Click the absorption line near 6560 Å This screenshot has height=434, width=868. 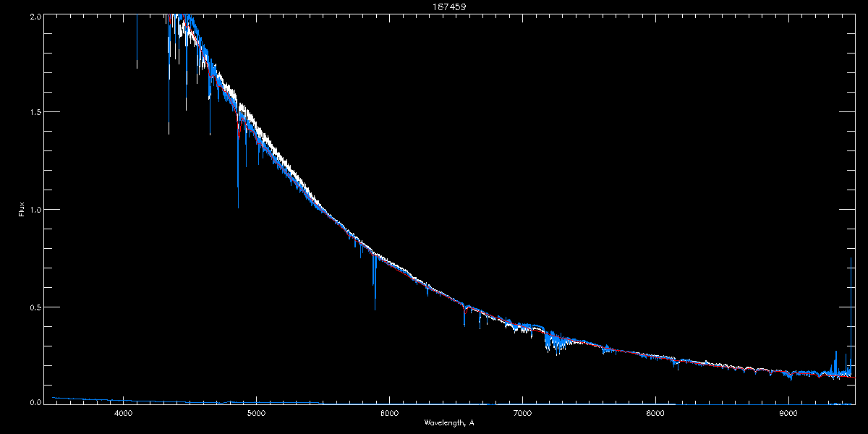click(464, 316)
